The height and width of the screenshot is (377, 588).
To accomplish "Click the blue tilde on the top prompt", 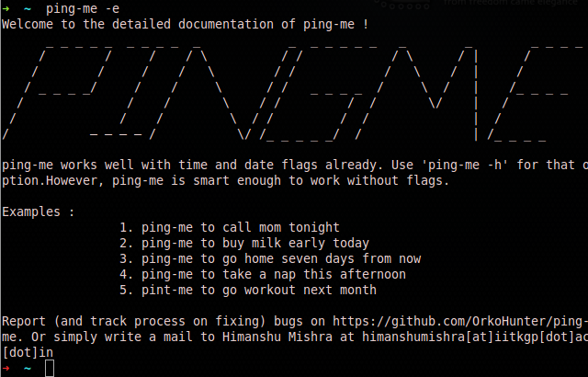I will coord(28,8).
